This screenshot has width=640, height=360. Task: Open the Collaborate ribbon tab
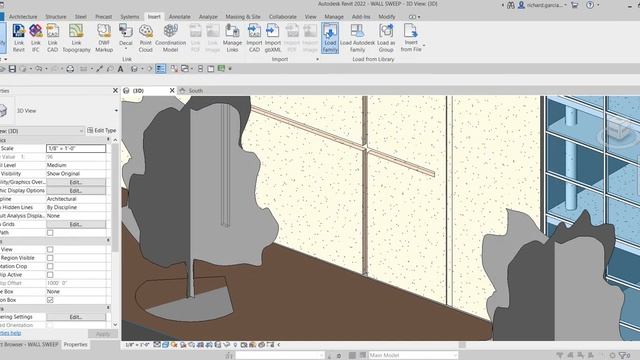282,17
